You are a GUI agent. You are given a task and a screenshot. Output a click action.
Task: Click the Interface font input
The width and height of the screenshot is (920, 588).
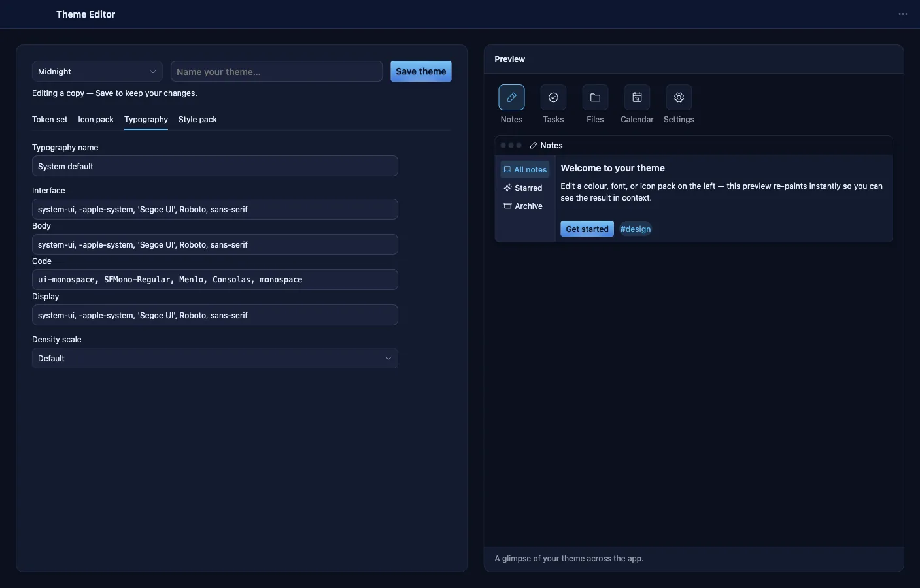click(215, 209)
